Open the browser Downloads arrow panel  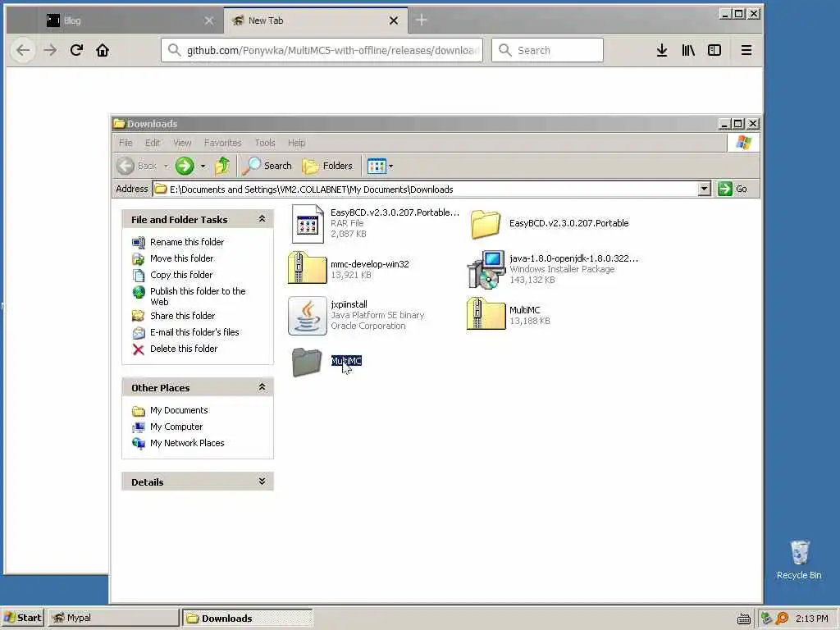pos(662,50)
